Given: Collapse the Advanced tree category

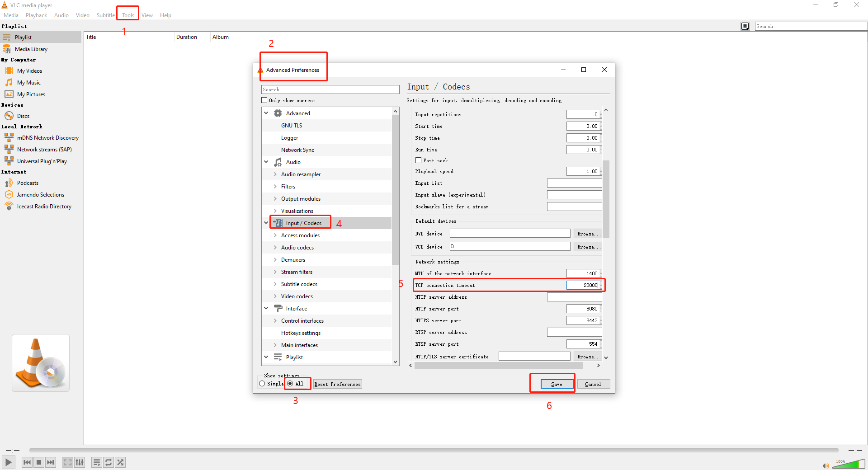Looking at the screenshot, I should (x=266, y=113).
